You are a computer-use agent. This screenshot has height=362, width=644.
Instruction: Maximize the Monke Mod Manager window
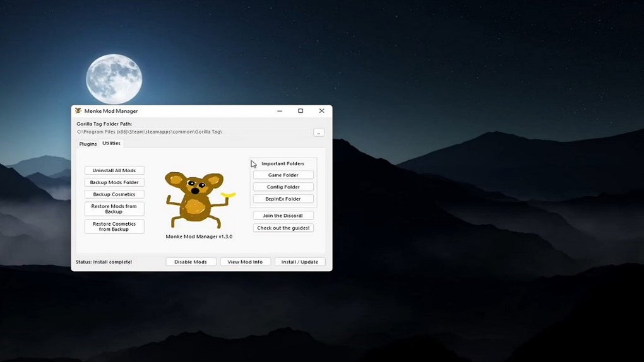[301, 111]
